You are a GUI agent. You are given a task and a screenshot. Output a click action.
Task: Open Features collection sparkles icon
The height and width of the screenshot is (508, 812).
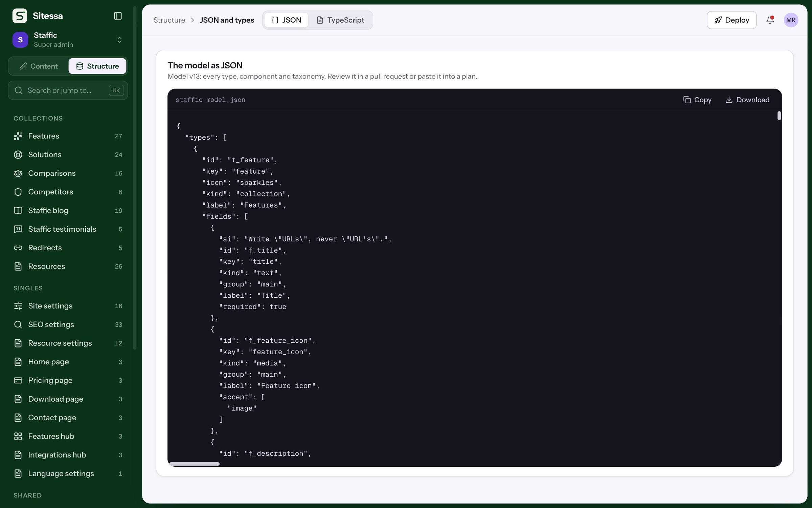click(x=18, y=136)
